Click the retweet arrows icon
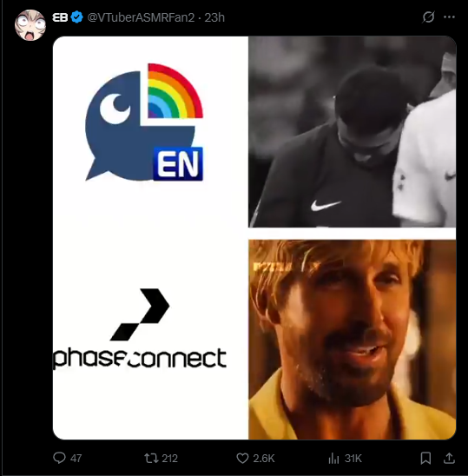The width and height of the screenshot is (468, 476). (x=151, y=458)
